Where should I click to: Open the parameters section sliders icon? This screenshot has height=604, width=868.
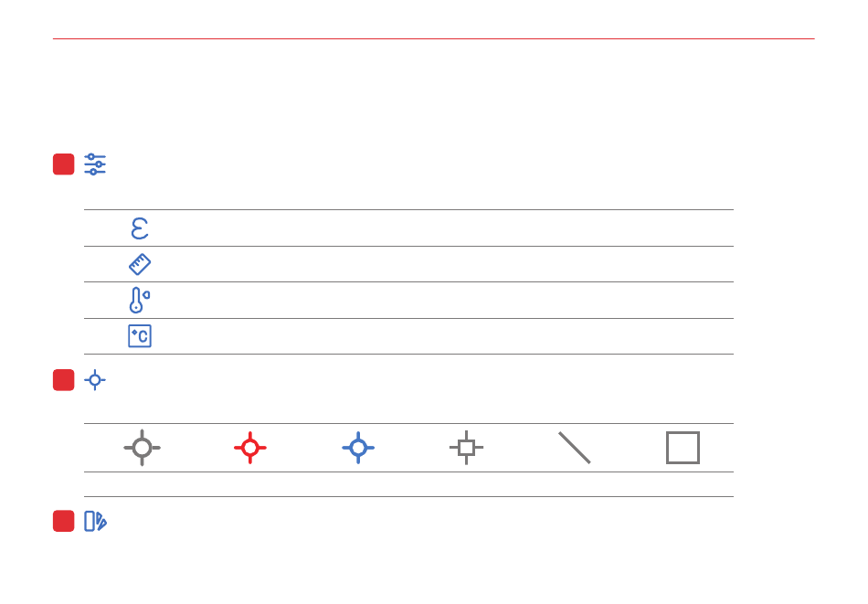[x=95, y=164]
